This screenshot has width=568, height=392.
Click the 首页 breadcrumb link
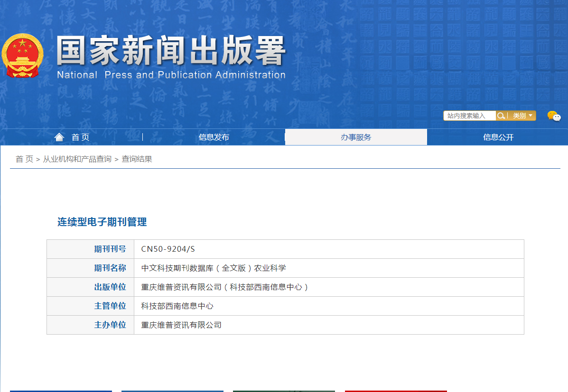coord(24,159)
